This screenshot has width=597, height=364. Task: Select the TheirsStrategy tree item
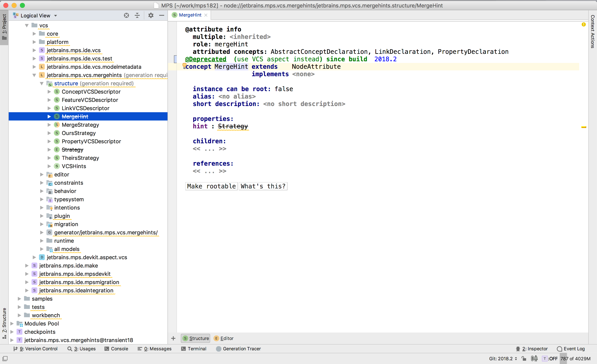(x=80, y=158)
